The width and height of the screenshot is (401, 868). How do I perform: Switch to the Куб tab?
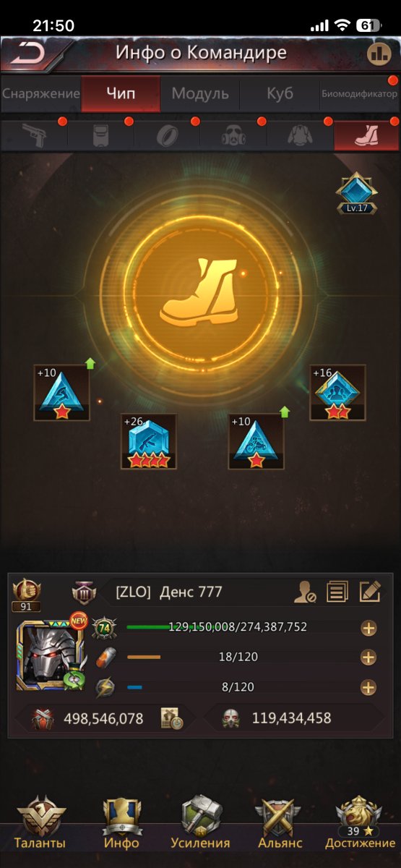(x=280, y=94)
